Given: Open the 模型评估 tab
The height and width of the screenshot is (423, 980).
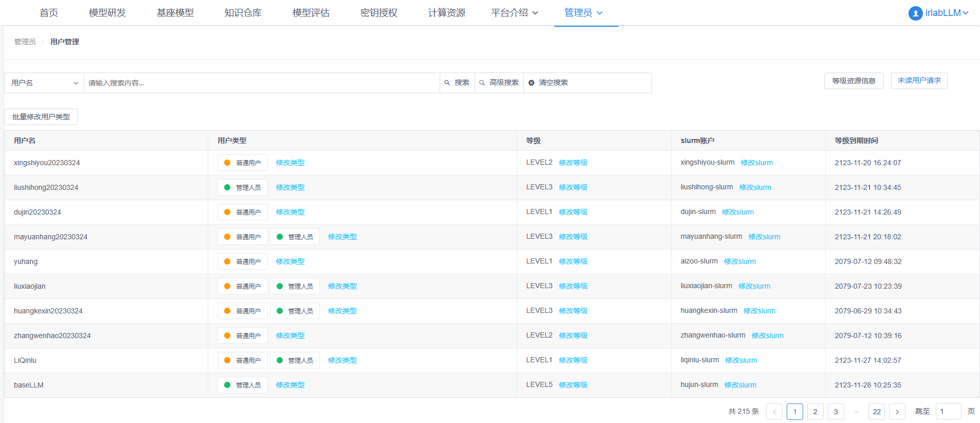Looking at the screenshot, I should [311, 13].
